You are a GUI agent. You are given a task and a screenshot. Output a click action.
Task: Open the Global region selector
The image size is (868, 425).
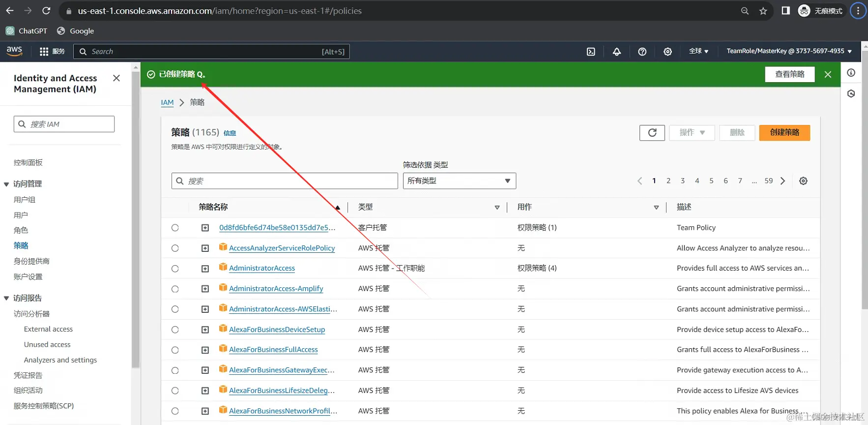coord(698,51)
